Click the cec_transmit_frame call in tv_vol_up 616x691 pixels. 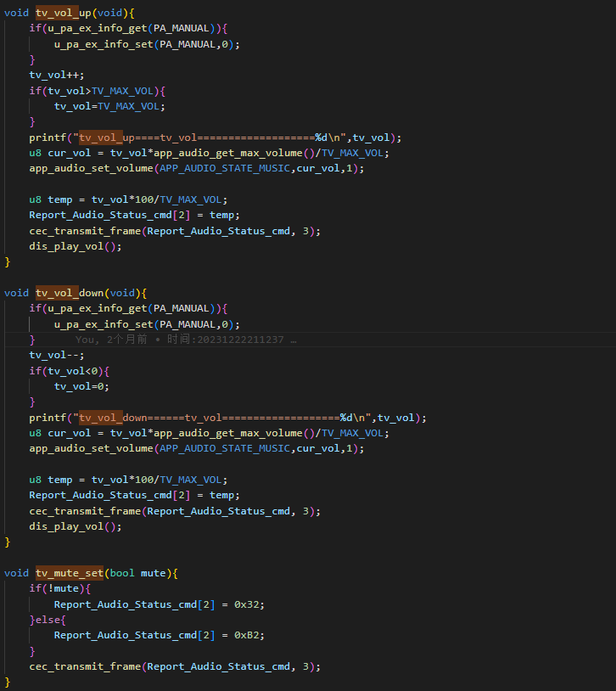(x=175, y=231)
